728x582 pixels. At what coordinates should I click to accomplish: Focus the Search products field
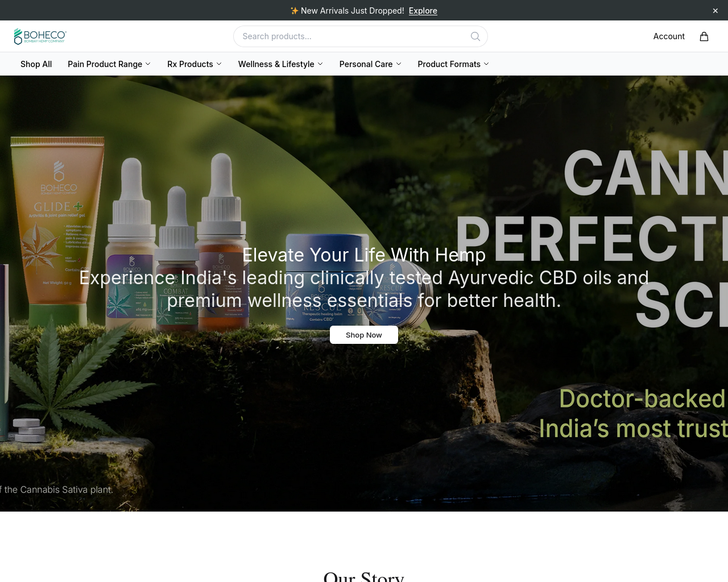coord(361,36)
